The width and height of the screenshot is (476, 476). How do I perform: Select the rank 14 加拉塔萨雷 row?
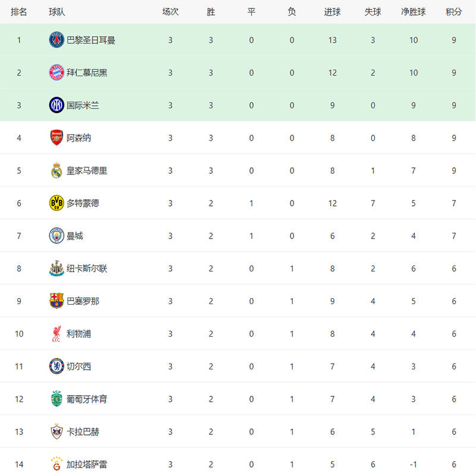coord(238,464)
